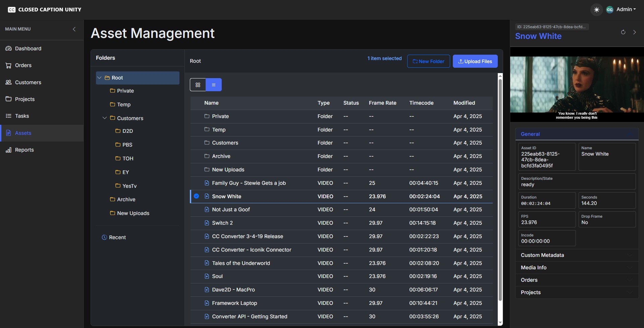Collapse the Root folder tree
Image resolution: width=644 pixels, height=328 pixels.
pos(99,77)
